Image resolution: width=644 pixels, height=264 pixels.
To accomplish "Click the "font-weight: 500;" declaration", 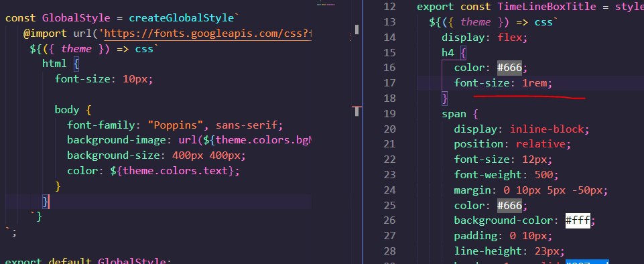I will pyautogui.click(x=507, y=175).
